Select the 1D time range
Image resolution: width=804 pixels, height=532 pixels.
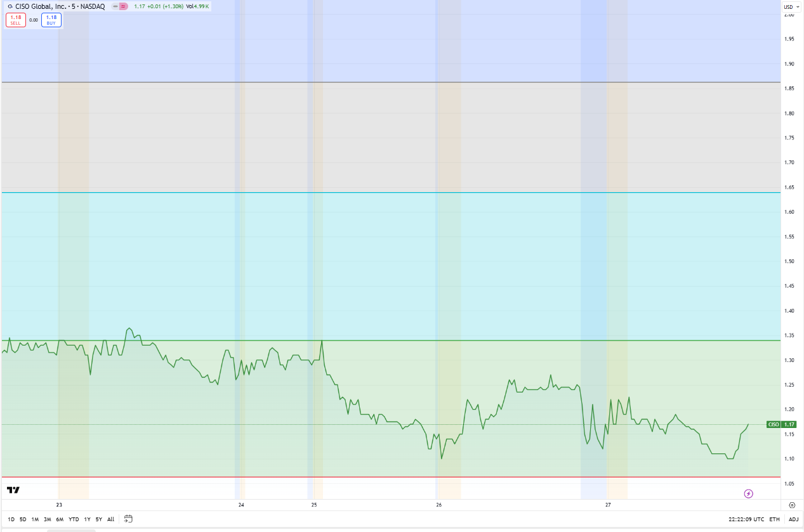tap(11, 519)
